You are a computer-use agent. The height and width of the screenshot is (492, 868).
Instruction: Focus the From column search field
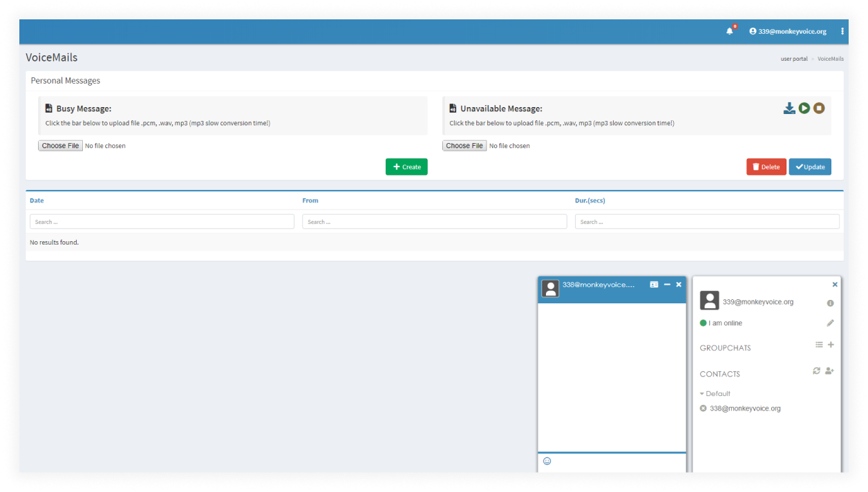point(434,222)
